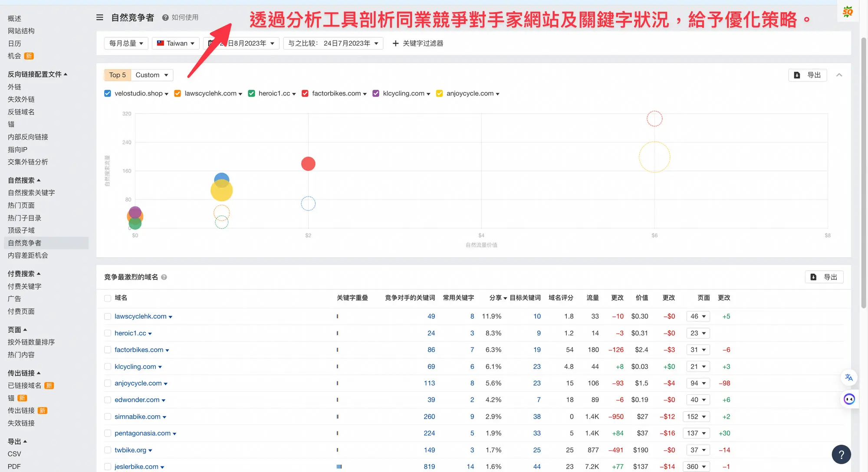Collapse the 付费搜索 section

click(x=24, y=274)
